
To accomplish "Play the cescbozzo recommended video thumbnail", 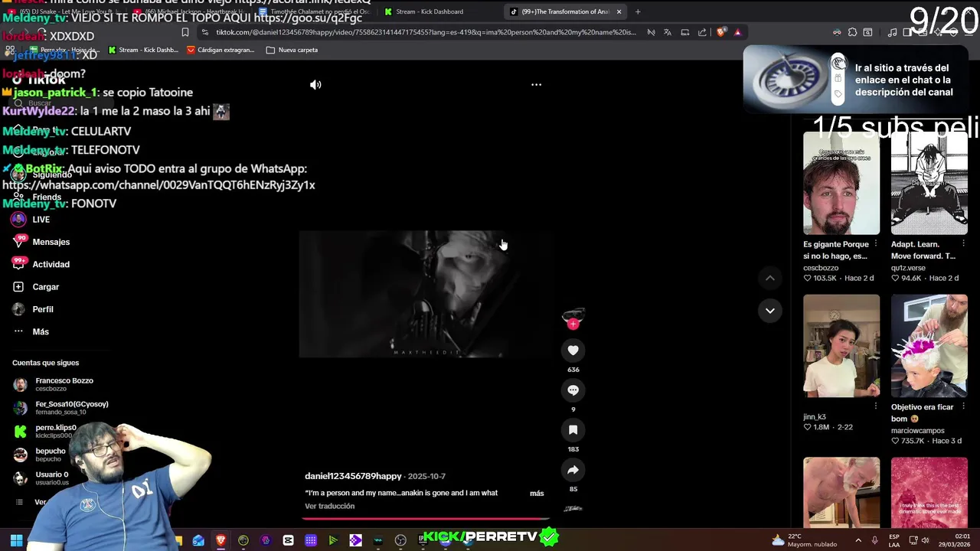I will point(841,184).
